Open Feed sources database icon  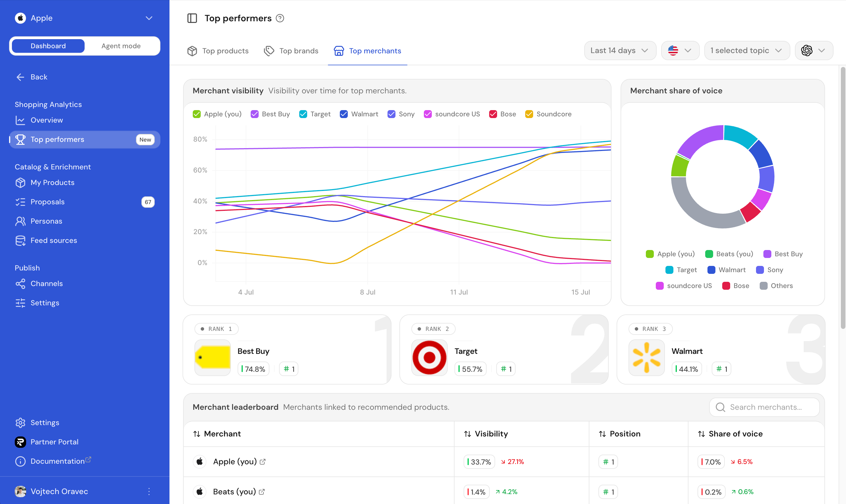20,240
